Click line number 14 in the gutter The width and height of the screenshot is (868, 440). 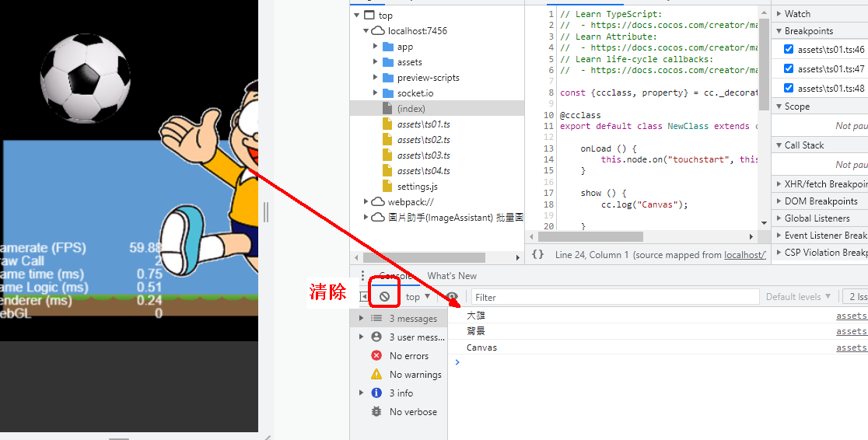[548, 159]
